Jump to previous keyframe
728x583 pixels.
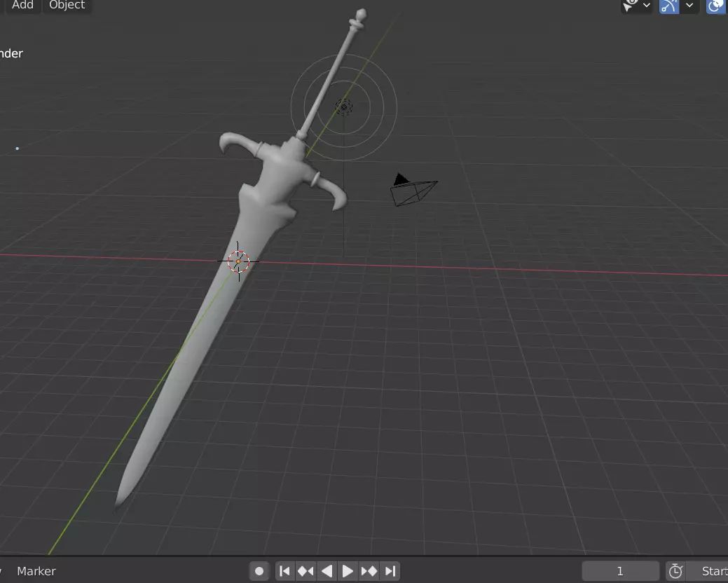click(305, 571)
